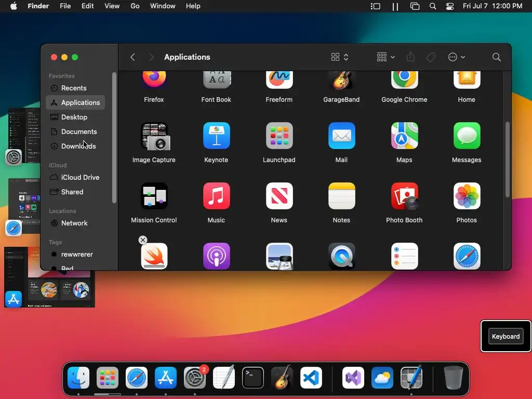The height and width of the screenshot is (399, 532).
Task: Select Downloads in the sidebar
Action: click(75, 146)
